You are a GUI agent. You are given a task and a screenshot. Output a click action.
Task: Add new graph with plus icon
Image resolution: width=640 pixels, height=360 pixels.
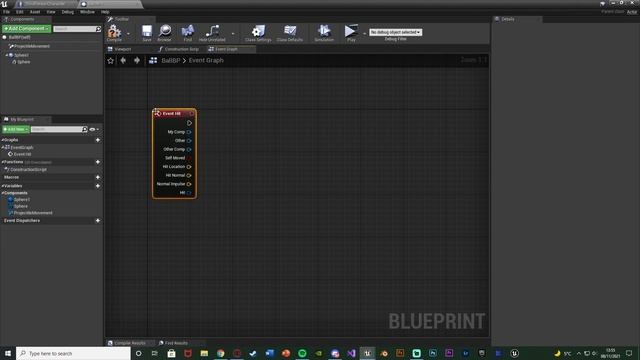pyautogui.click(x=98, y=140)
